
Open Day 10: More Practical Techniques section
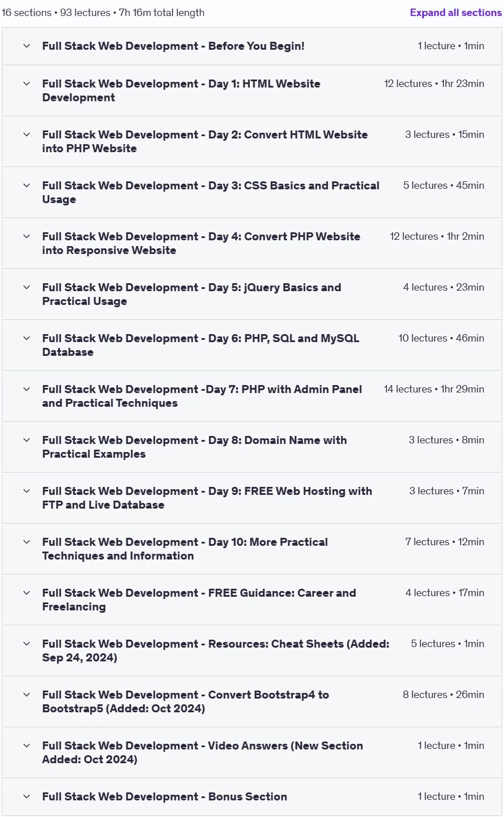[x=252, y=549]
